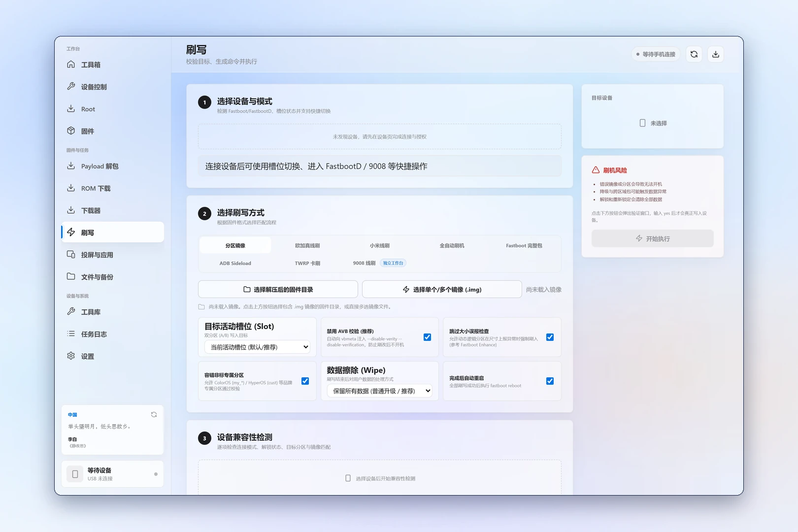798x532 pixels.
Task: Click the 文件与备份 folder icon
Action: pos(71,276)
